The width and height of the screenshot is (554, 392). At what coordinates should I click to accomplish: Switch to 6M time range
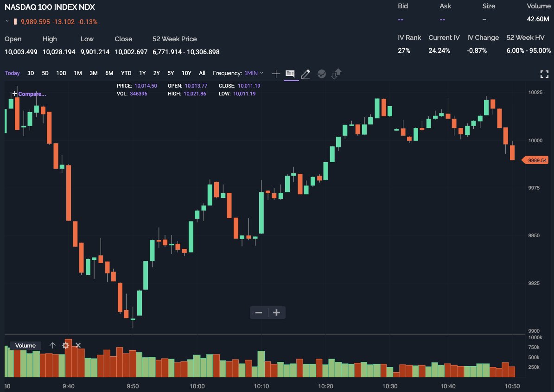point(109,73)
